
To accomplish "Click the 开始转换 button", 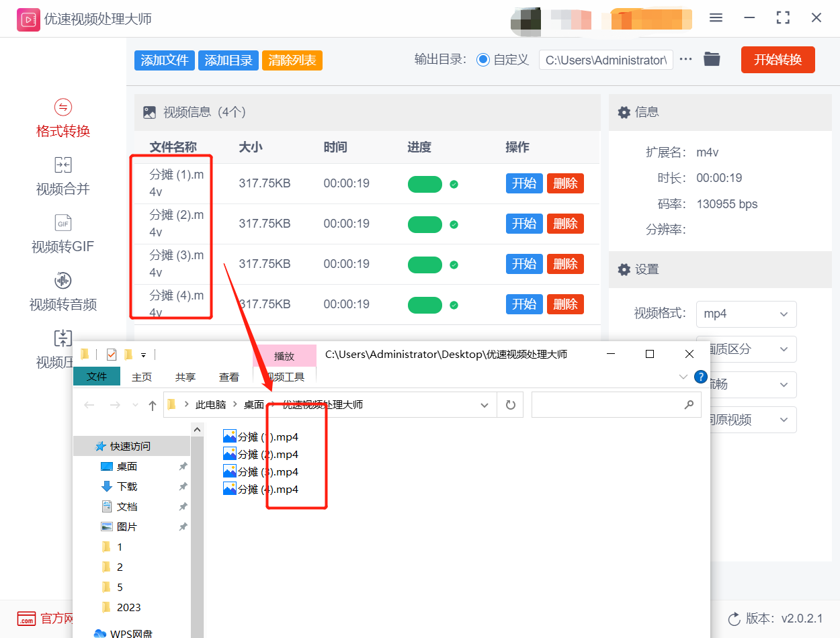I will point(778,59).
